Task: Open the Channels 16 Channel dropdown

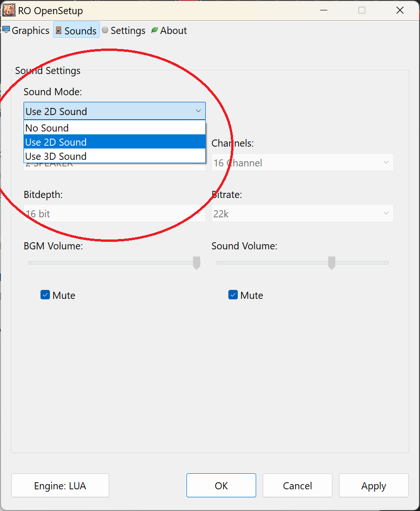Action: (302, 163)
